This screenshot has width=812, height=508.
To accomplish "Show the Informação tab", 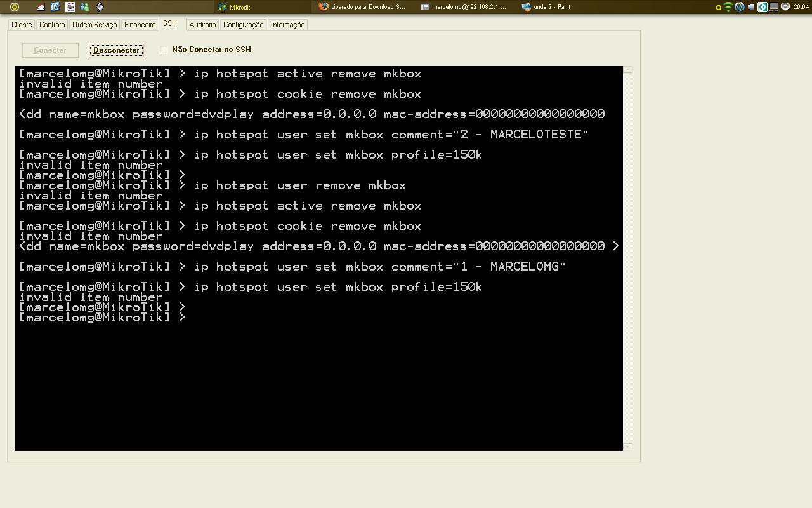I will 288,25.
